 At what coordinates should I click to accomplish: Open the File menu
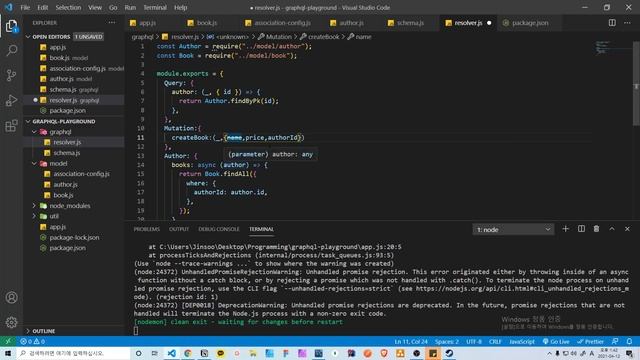[25, 7]
